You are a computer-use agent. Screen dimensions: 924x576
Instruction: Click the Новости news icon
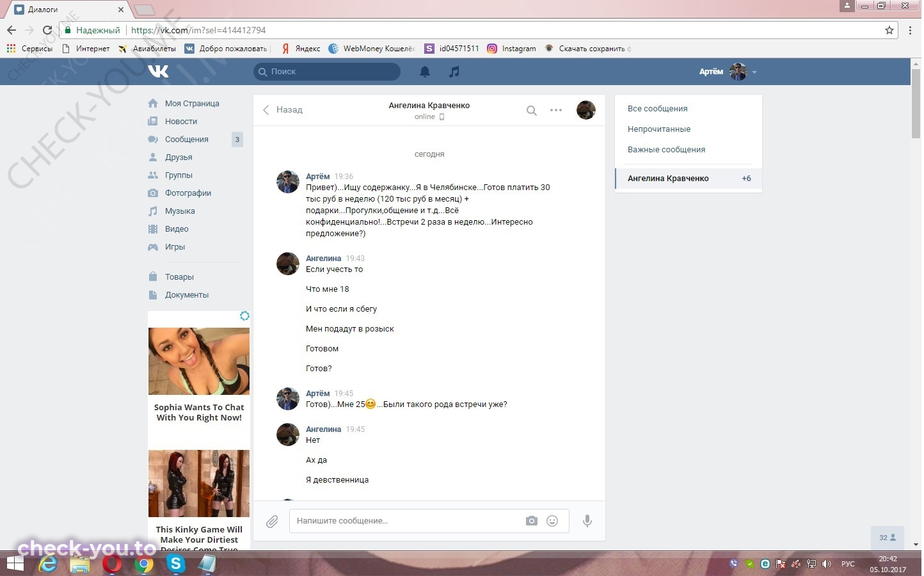[x=153, y=121]
